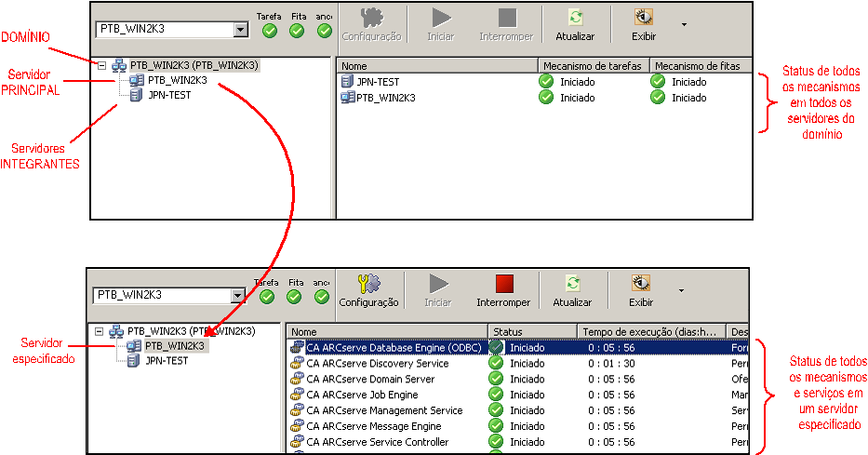
Task: Click third status check icon in upper toolbar
Action: tap(325, 31)
